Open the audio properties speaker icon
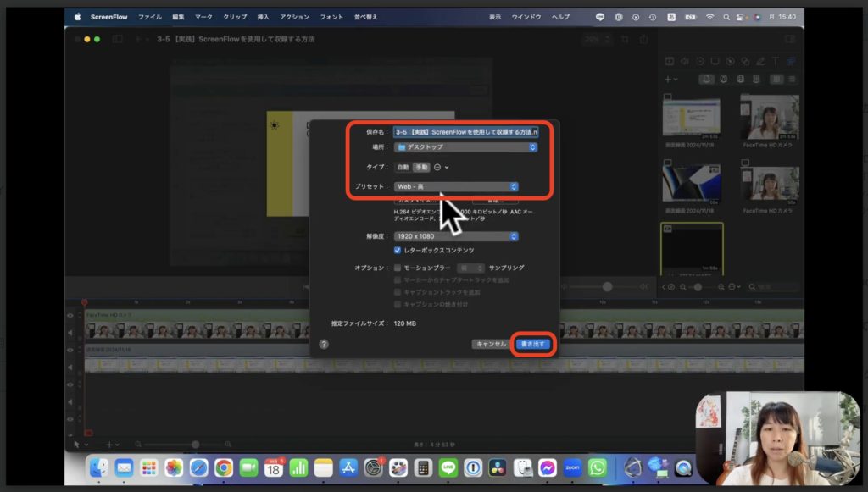The width and height of the screenshot is (868, 492). 685,61
